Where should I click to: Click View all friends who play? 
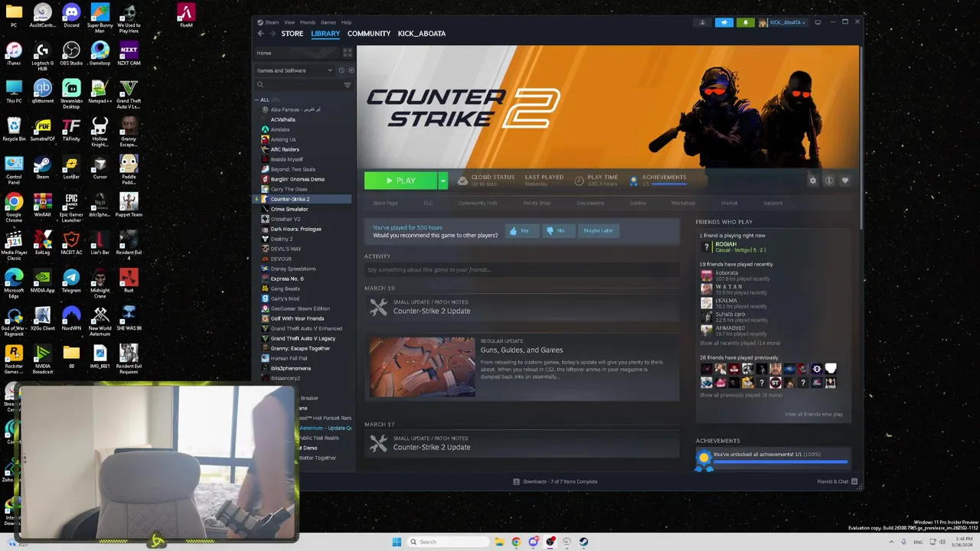(813, 414)
